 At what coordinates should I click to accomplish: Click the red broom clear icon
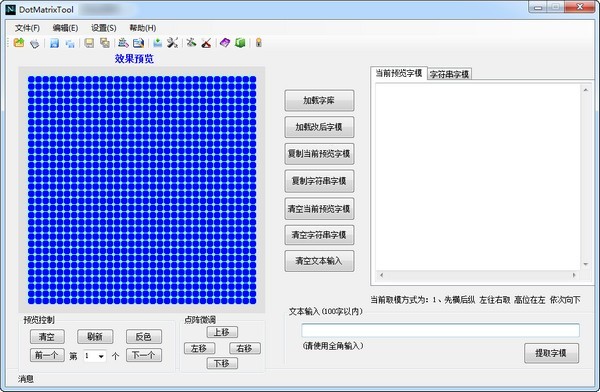[206, 43]
